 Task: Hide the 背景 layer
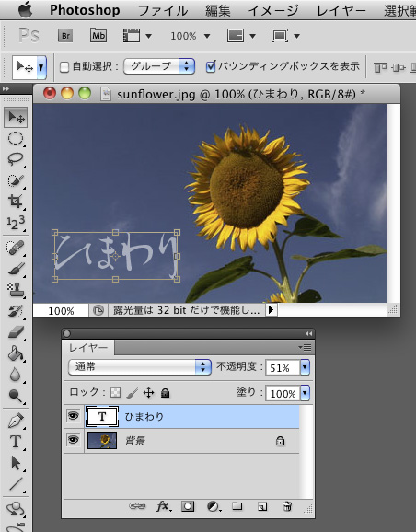(73, 440)
